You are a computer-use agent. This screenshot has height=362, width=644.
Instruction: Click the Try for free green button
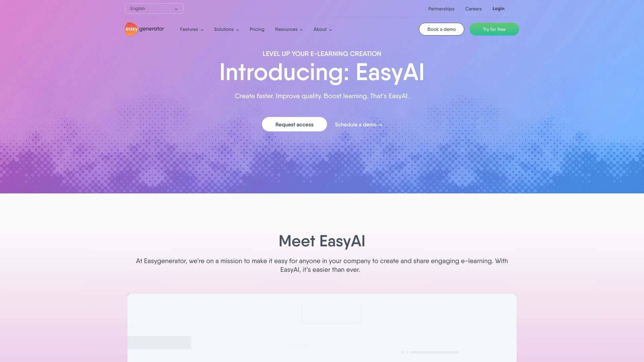pos(494,29)
